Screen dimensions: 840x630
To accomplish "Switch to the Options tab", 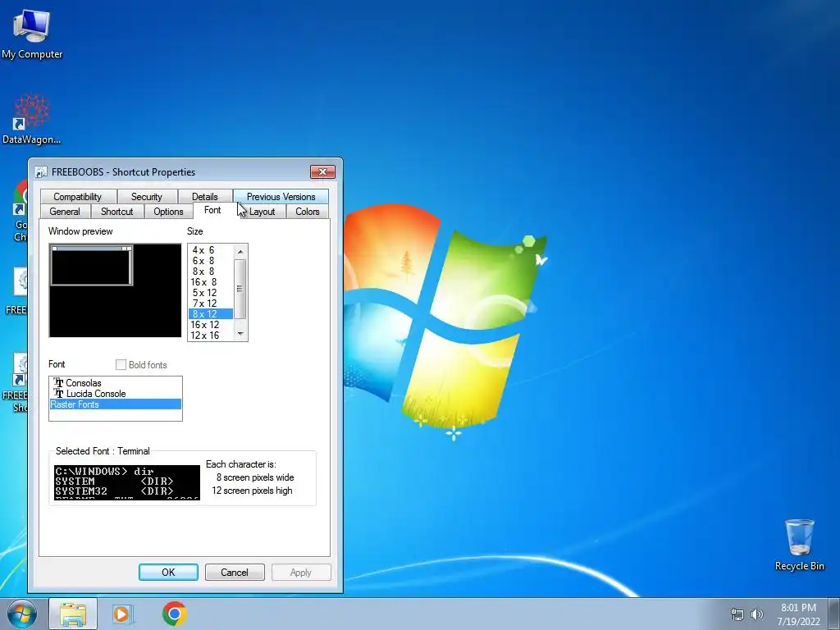I will coord(168,212).
